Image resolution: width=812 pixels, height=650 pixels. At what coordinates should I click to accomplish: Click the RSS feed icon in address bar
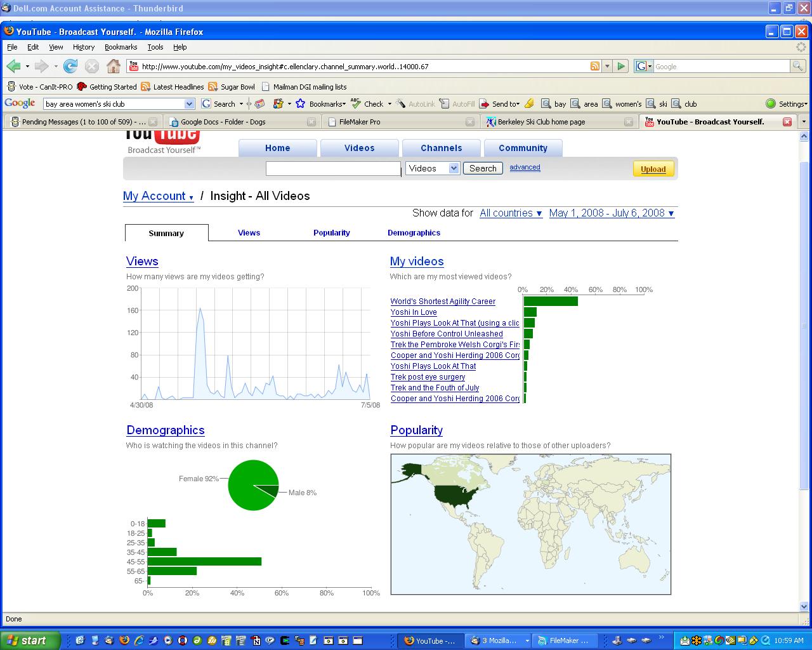pos(595,66)
